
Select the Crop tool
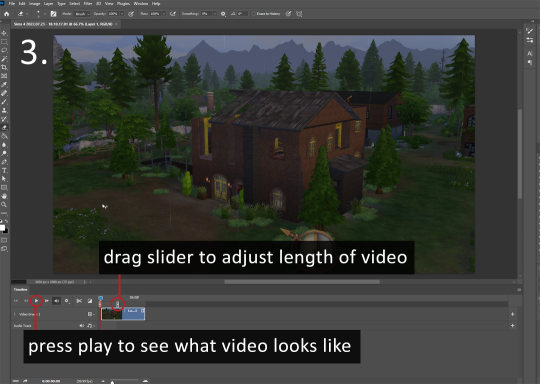pos(4,68)
